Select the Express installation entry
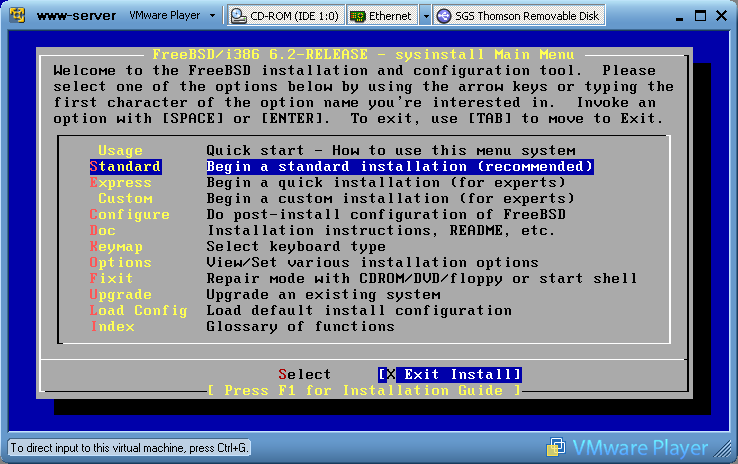The width and height of the screenshot is (738, 464). click(120, 183)
